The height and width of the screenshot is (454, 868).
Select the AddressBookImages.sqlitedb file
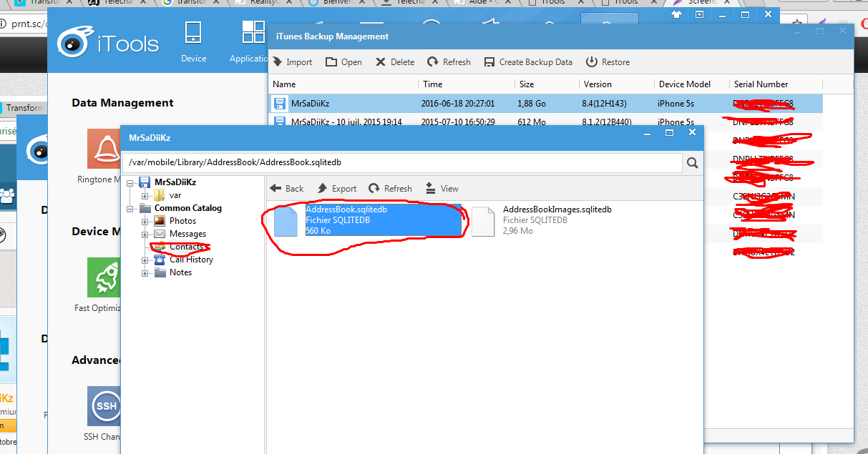click(x=542, y=220)
